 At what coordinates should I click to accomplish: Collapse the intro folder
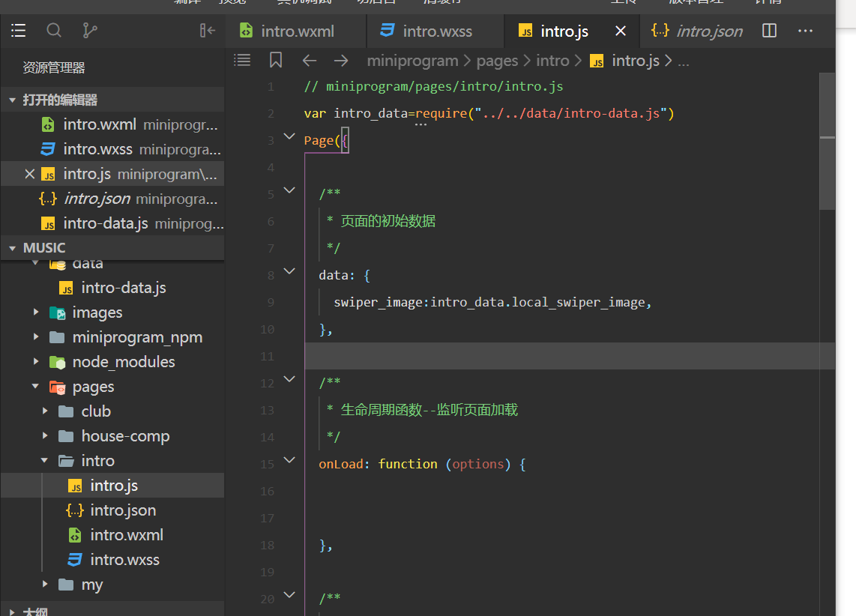45,460
